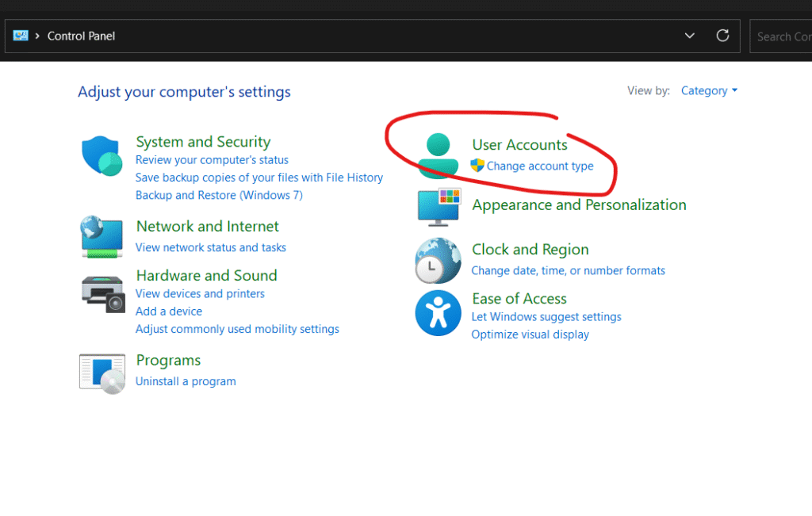Image resolution: width=812 pixels, height=516 pixels.
Task: Refresh the Control Panel view
Action: [x=722, y=36]
